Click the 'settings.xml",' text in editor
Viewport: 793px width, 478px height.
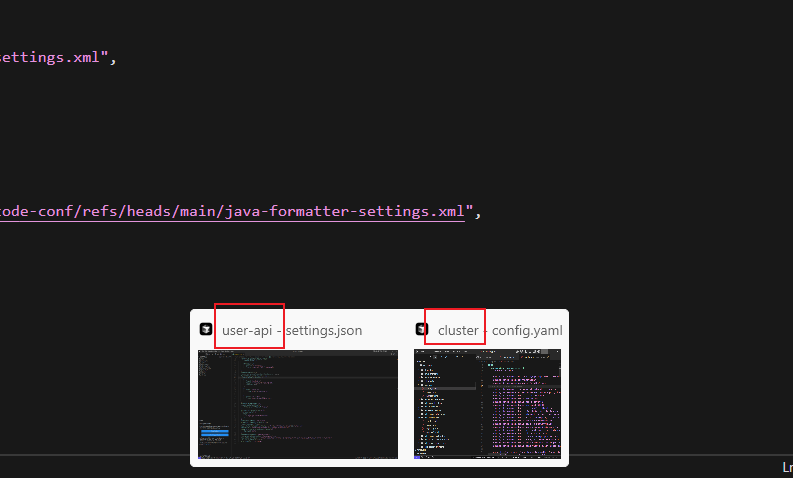pyautogui.click(x=58, y=58)
